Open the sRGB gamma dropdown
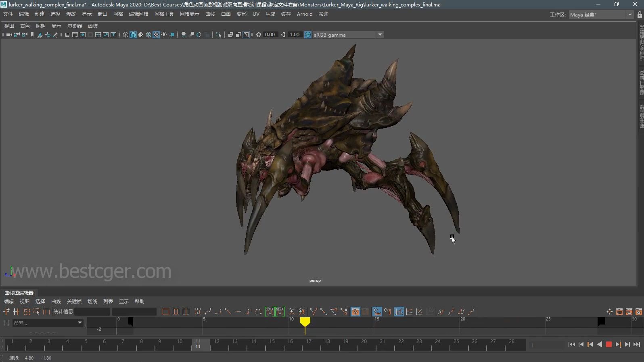This screenshot has width=644, height=362. click(380, 35)
